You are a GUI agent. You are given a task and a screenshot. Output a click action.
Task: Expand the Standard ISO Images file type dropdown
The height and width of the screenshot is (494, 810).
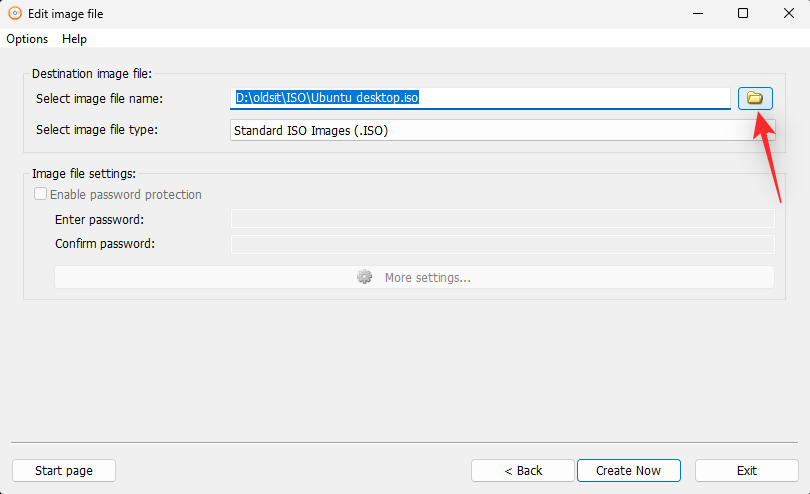click(x=502, y=130)
